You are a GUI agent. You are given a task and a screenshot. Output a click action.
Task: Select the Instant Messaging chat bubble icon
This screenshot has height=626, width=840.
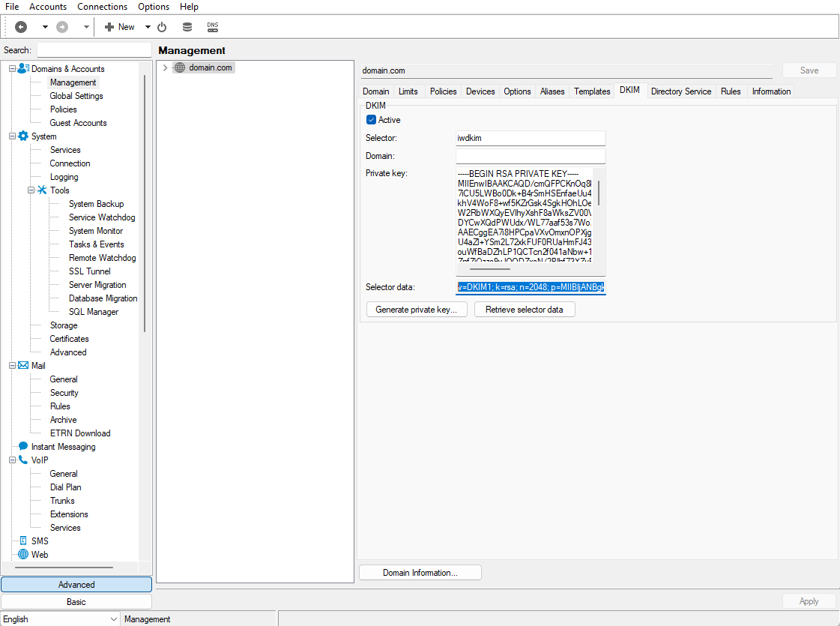coord(23,447)
